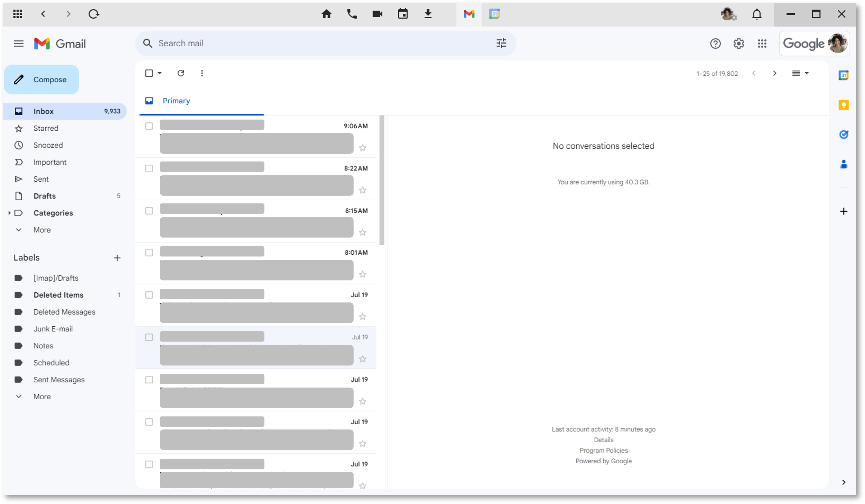Open the Program Policies link
The width and height of the screenshot is (865, 504).
(x=603, y=451)
